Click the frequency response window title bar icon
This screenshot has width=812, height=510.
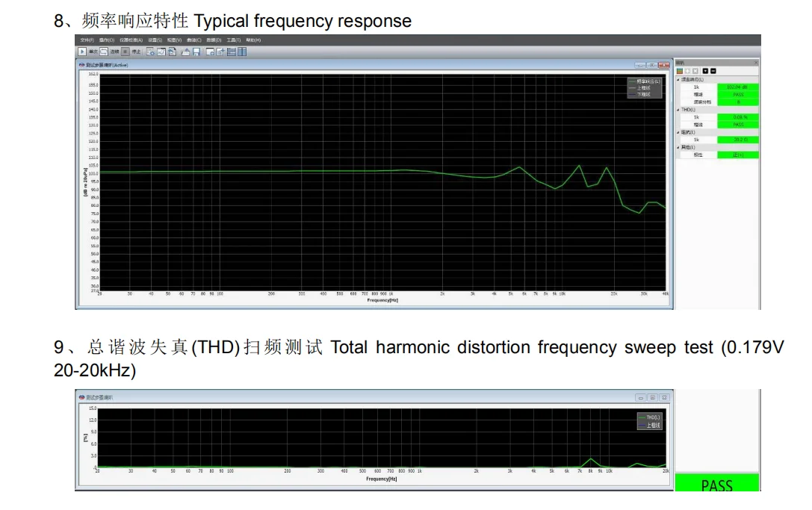82,65
